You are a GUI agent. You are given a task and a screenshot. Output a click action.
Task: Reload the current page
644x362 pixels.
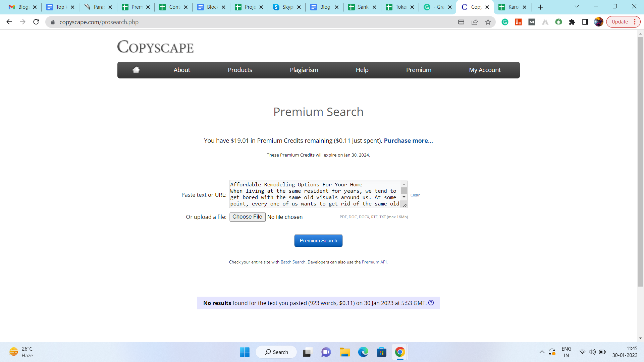coord(36,22)
